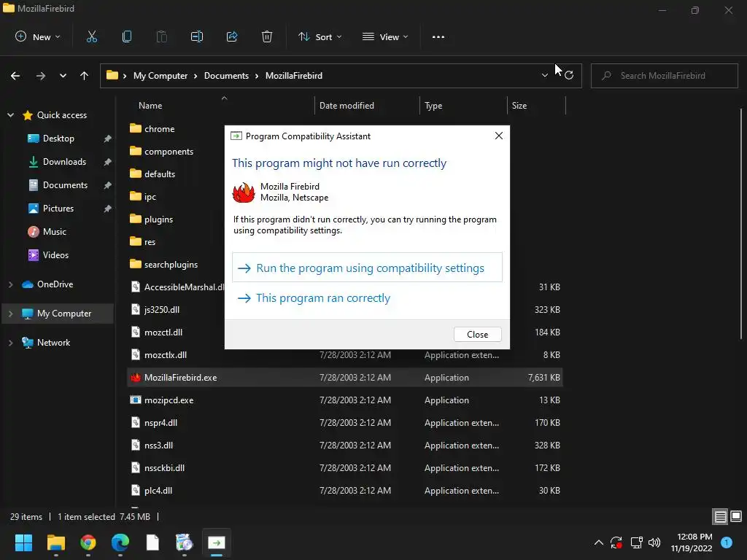Open the notification badge in taskbar
The image size is (747, 560).
point(727,542)
